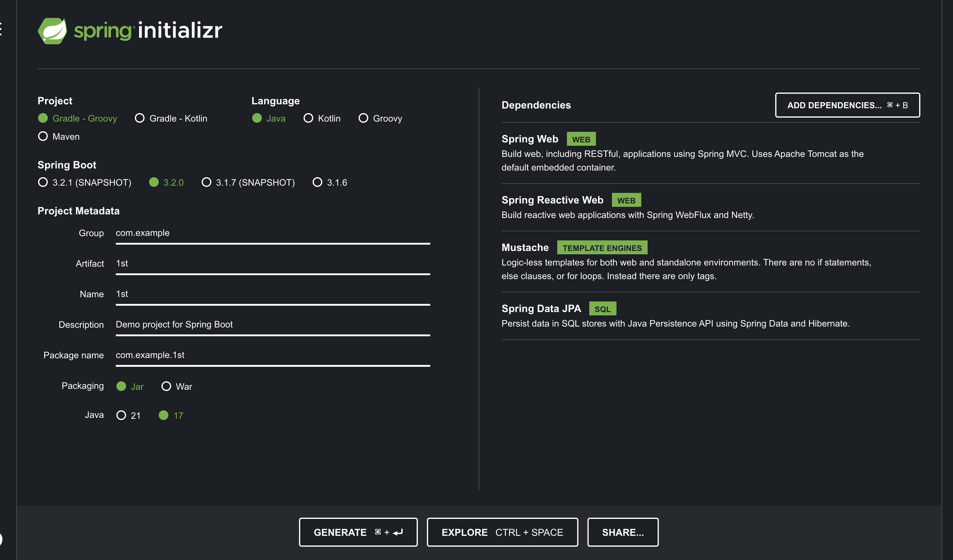This screenshot has width=953, height=560.
Task: Open the Add Dependencies dialog
Action: point(847,105)
